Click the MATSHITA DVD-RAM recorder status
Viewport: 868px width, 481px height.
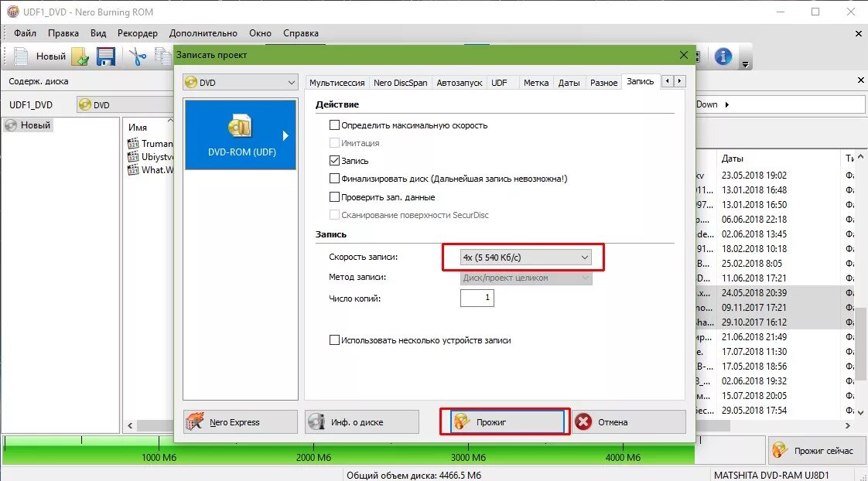(x=771, y=475)
